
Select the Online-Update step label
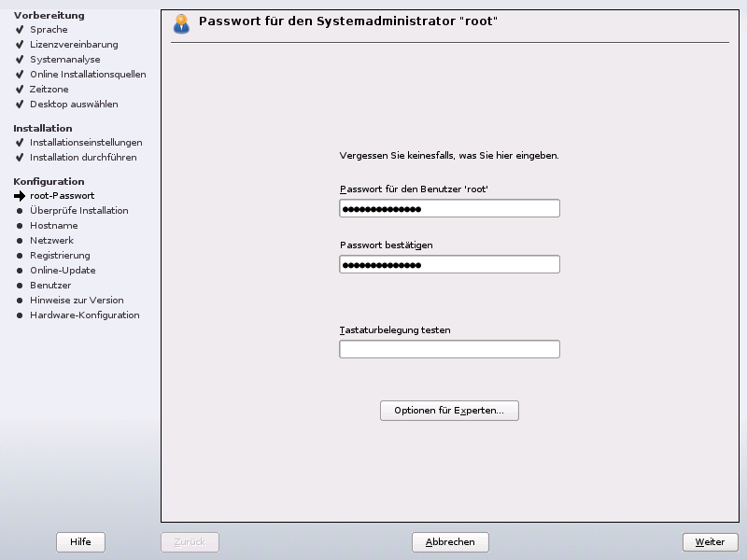63,271
